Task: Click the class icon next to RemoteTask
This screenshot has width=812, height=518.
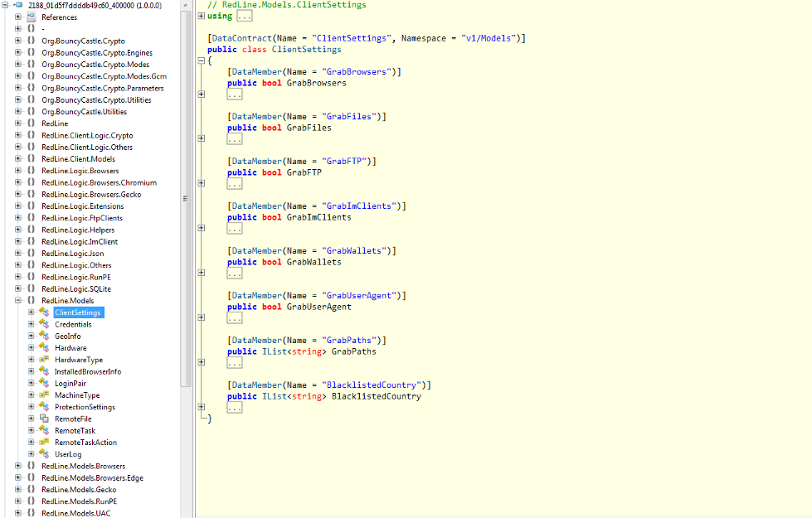Action: [x=44, y=430]
